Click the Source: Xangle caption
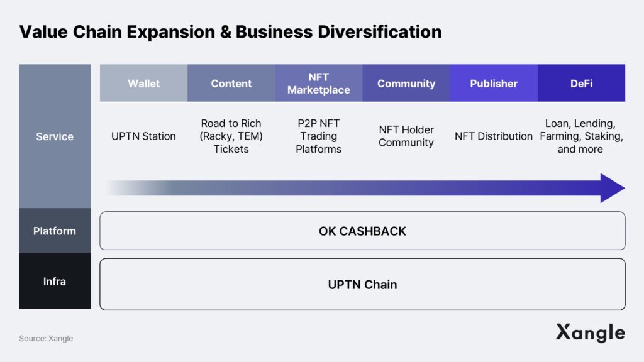The width and height of the screenshot is (644, 362). click(46, 339)
